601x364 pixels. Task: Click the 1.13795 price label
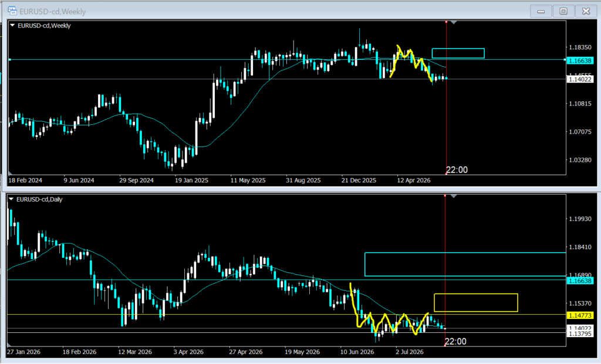(580, 334)
